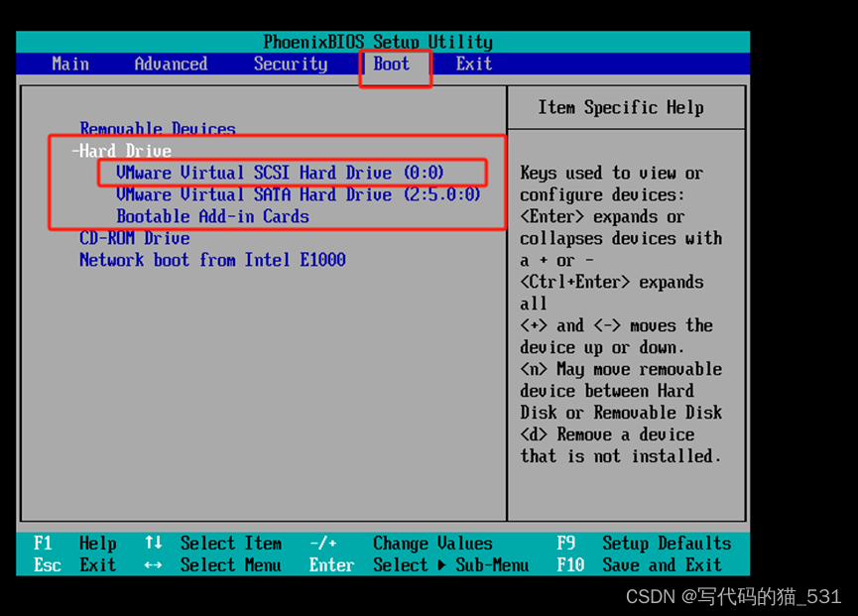Click the Item Specific Help heading
This screenshot has width=858, height=616.
click(x=621, y=108)
